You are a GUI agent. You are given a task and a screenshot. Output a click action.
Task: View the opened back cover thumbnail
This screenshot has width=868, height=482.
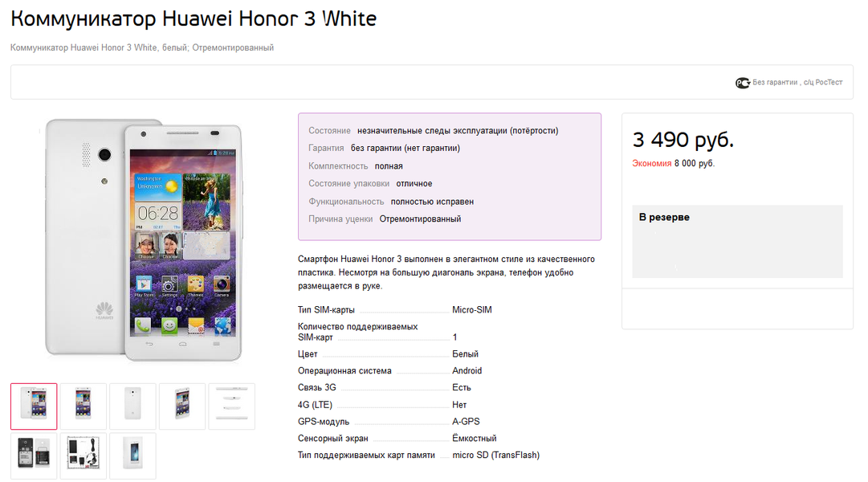pos(34,456)
